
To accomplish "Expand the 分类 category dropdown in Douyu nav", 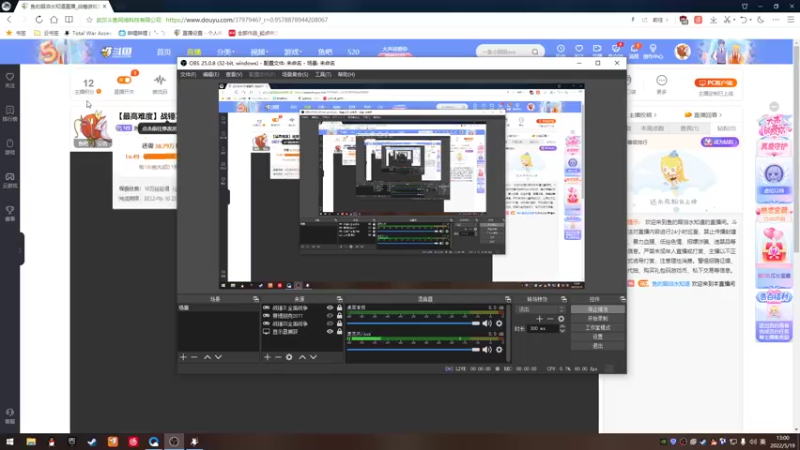I will tap(225, 52).
